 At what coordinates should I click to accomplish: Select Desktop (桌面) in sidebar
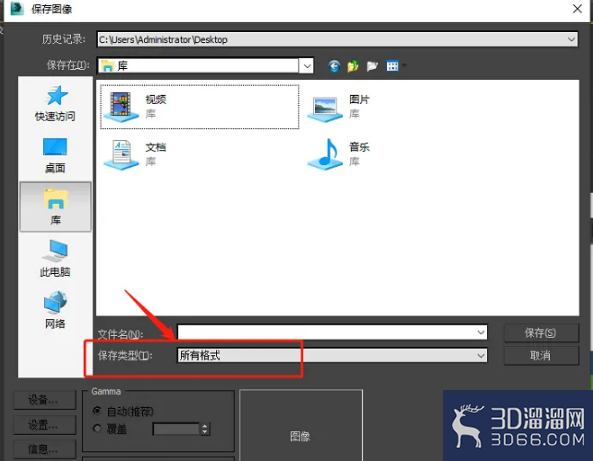(55, 155)
